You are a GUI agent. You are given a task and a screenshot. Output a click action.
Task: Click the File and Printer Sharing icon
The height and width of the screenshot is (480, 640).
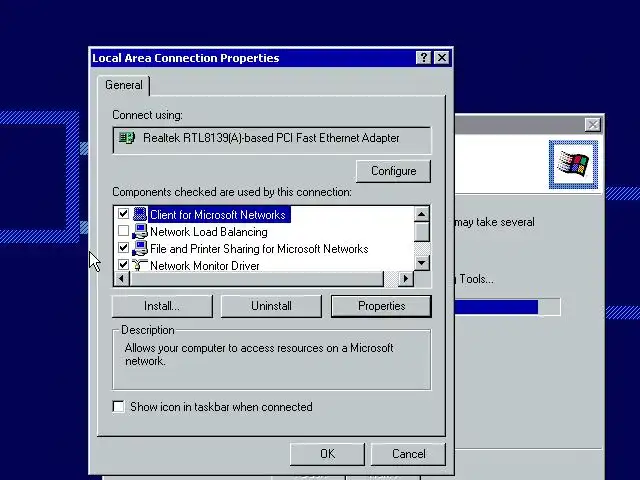pos(140,248)
